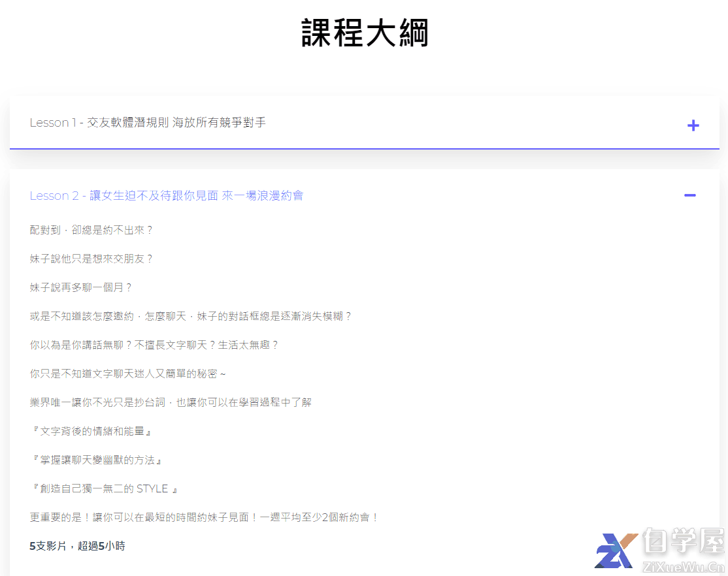728x576 pixels.
Task: Select the 課程大綱 page heading
Action: (x=365, y=33)
